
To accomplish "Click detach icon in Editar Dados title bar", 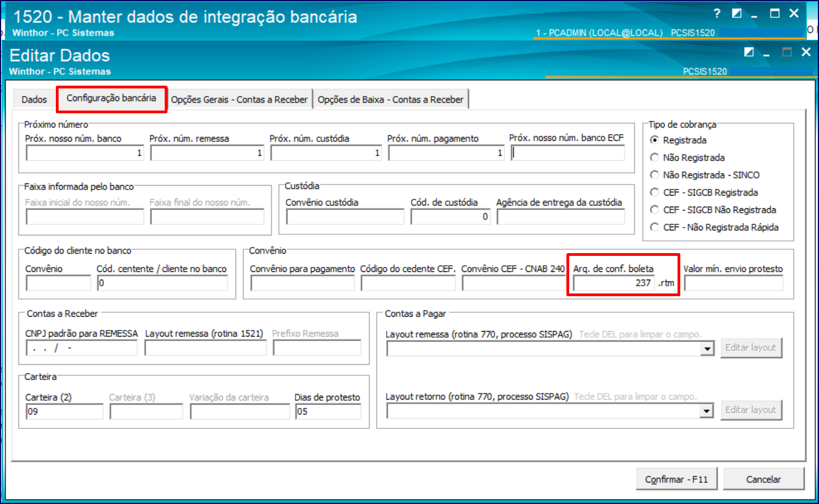I will (749, 52).
